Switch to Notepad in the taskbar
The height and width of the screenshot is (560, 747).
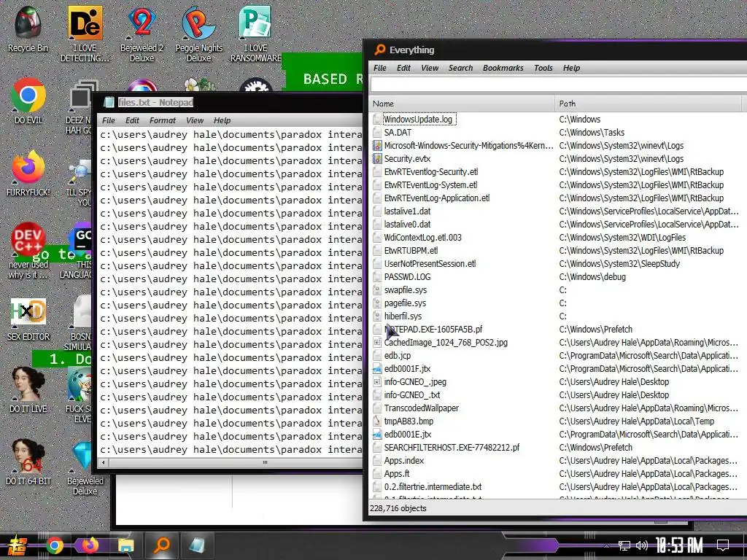click(x=197, y=545)
